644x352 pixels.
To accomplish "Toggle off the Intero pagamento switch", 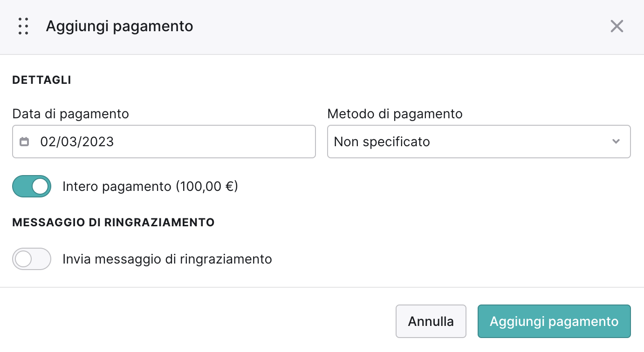I will pyautogui.click(x=32, y=186).
